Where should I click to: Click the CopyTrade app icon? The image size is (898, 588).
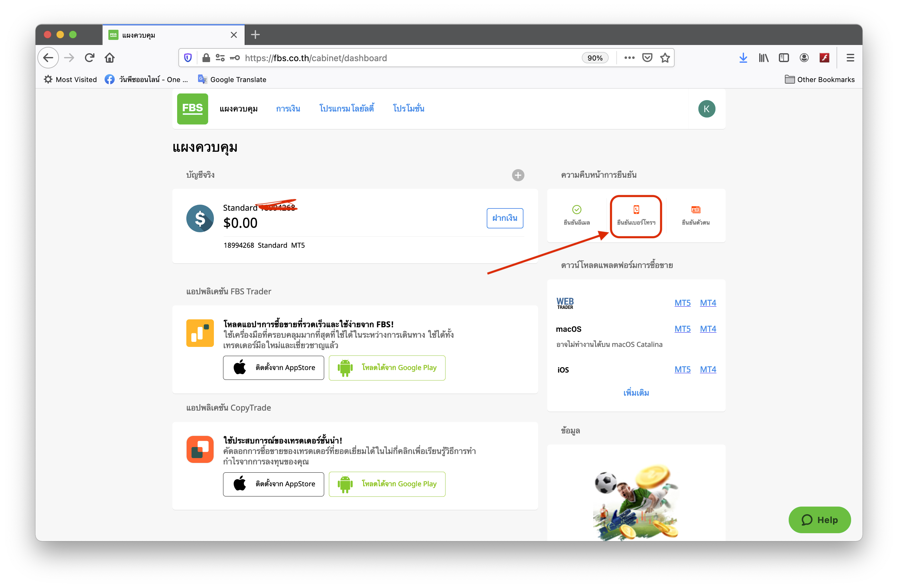[200, 449]
